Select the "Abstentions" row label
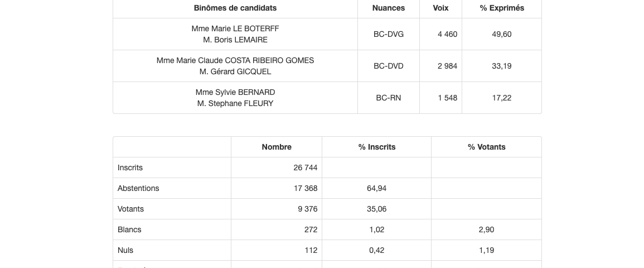 pos(138,188)
